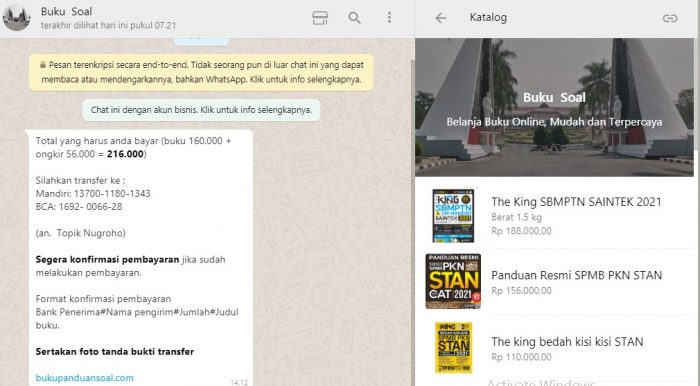Copy the catalog link via chain icon

tap(670, 18)
